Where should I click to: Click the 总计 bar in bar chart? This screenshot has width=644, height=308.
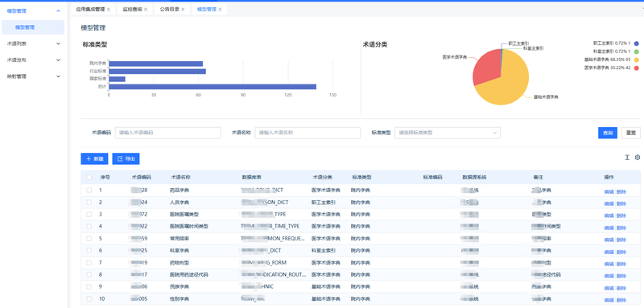(213, 87)
